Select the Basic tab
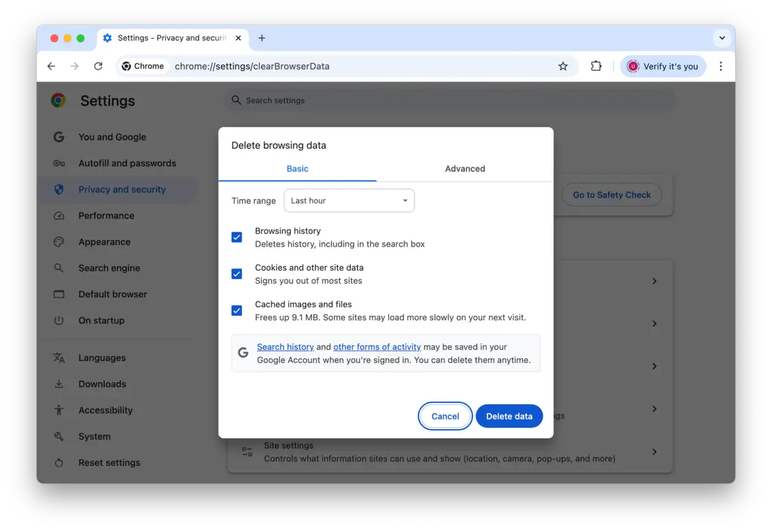772x532 pixels. point(297,169)
